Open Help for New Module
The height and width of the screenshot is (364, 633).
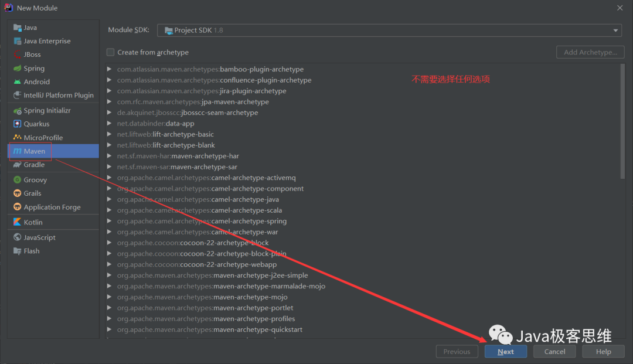coord(603,352)
